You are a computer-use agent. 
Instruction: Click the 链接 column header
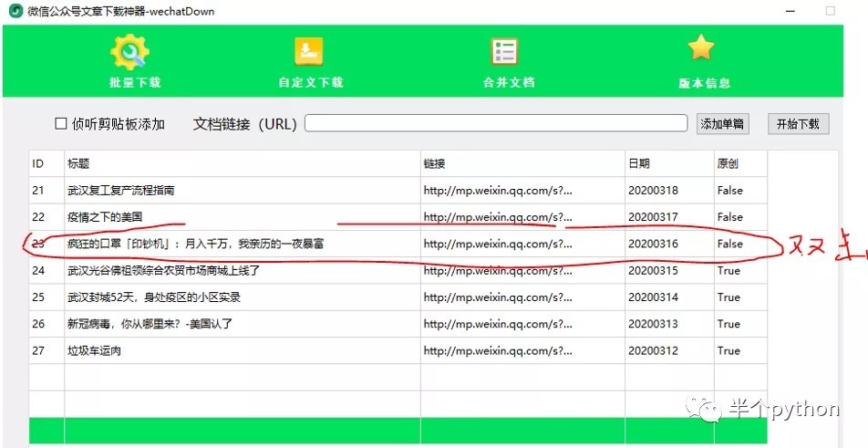pos(522,163)
